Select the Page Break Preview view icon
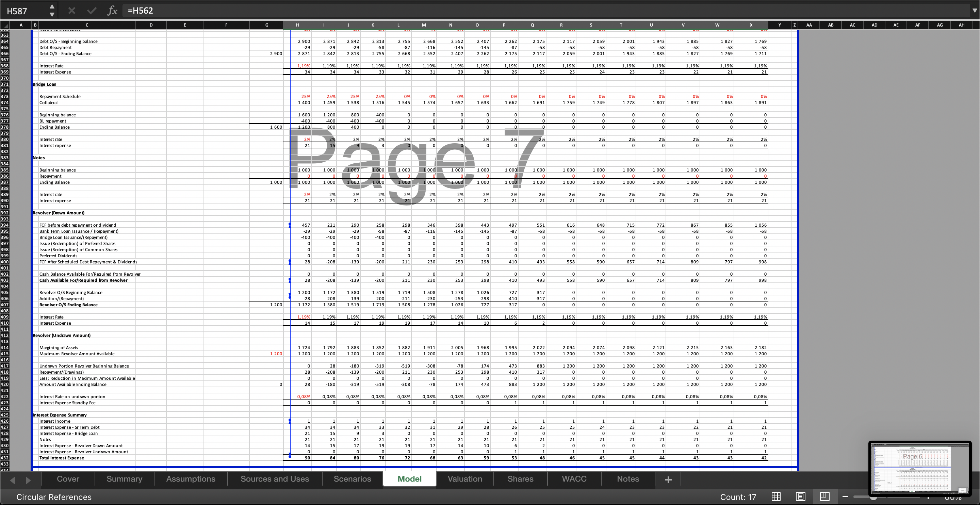980x505 pixels. 824,496
